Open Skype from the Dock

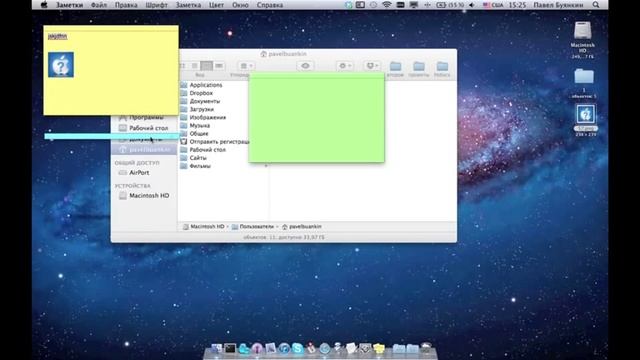297,349
